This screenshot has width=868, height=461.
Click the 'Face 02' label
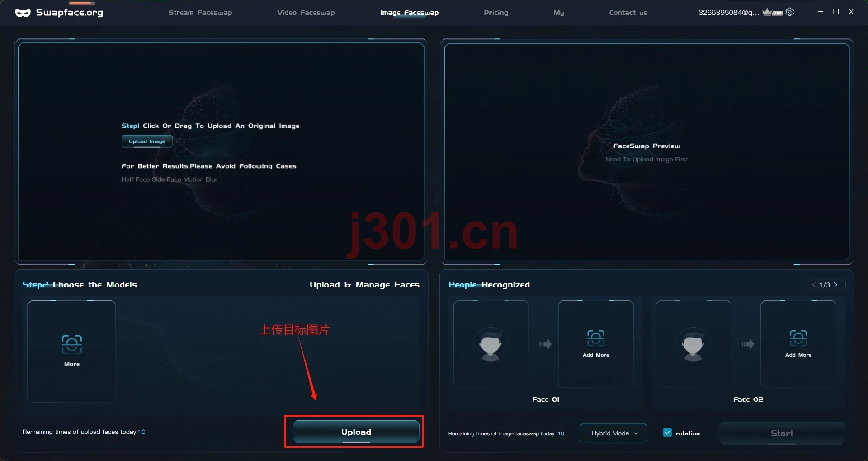click(x=748, y=400)
